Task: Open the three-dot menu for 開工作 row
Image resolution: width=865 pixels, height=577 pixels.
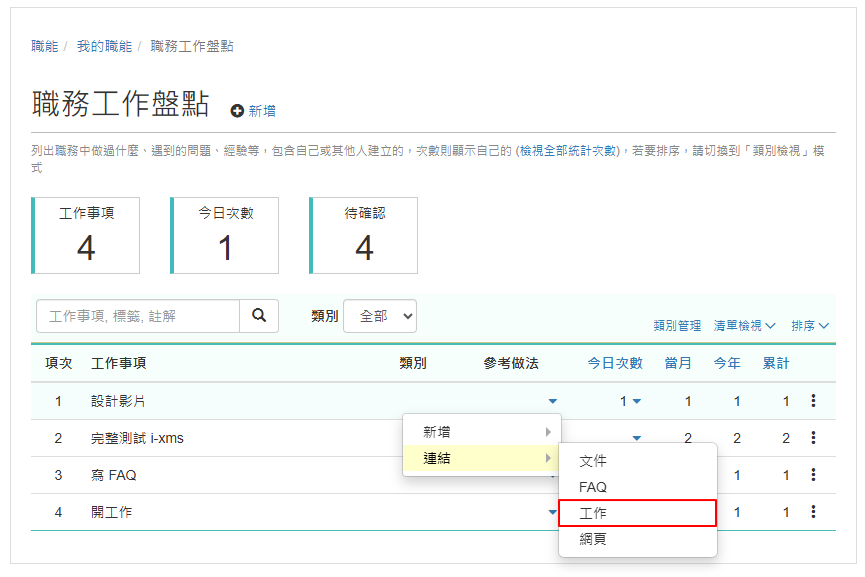Action: click(x=813, y=512)
